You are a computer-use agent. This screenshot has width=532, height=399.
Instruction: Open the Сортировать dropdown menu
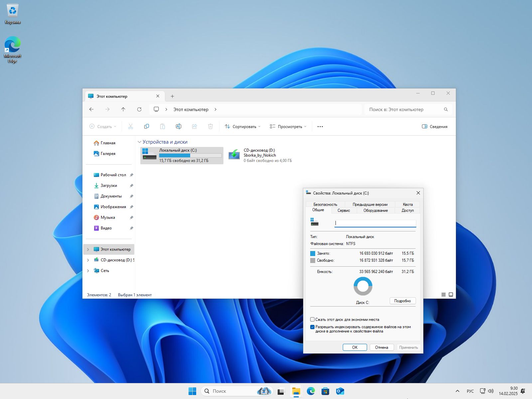coord(242,126)
